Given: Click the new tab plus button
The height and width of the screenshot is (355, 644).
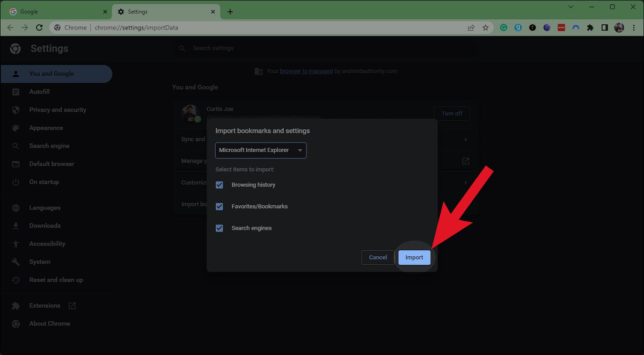Looking at the screenshot, I should pos(230,12).
